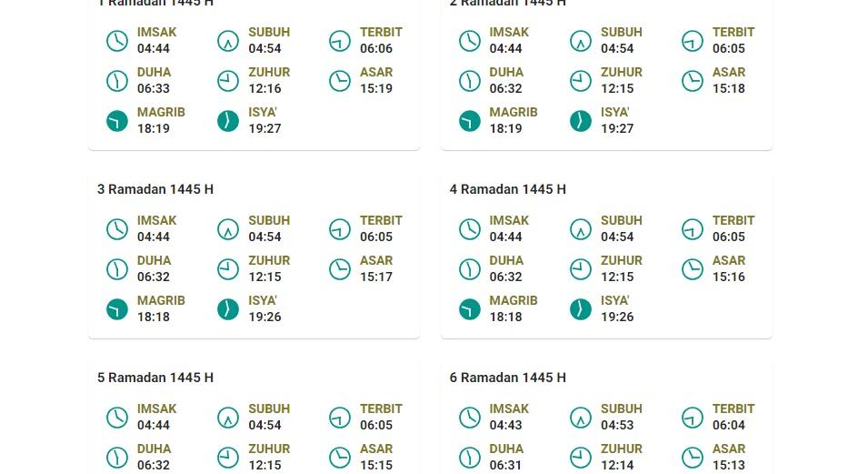Select the "3 Ramadan 1445 H" heading

[155, 189]
